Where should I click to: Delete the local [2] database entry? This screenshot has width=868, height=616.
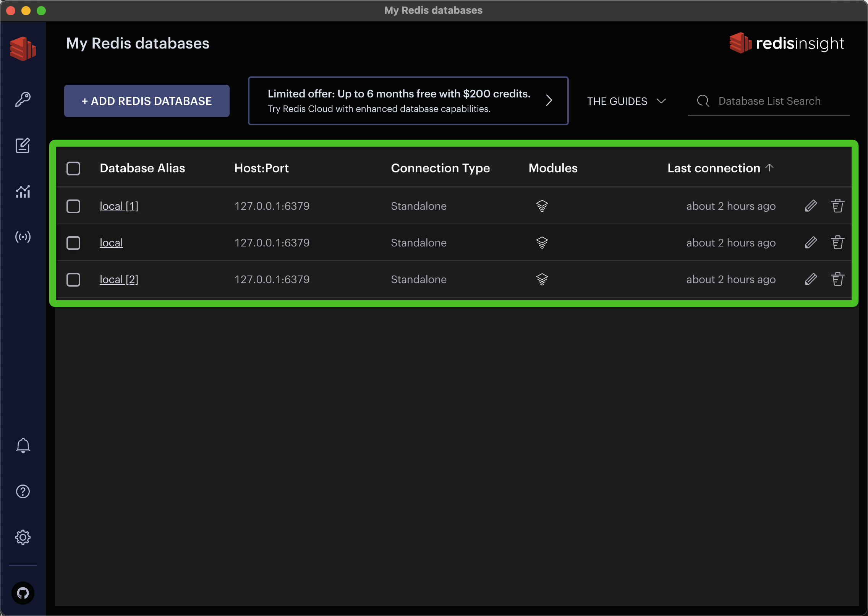pyautogui.click(x=837, y=279)
